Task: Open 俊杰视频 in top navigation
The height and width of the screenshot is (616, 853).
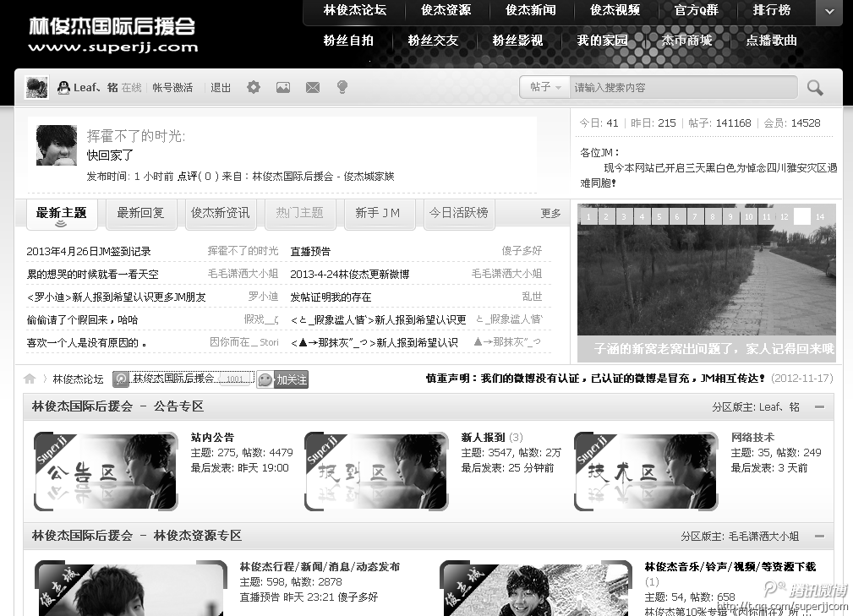Action: tap(615, 10)
